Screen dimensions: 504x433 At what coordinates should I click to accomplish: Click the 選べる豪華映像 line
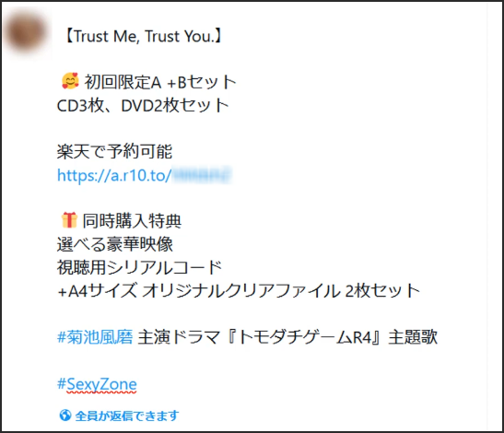pos(115,244)
